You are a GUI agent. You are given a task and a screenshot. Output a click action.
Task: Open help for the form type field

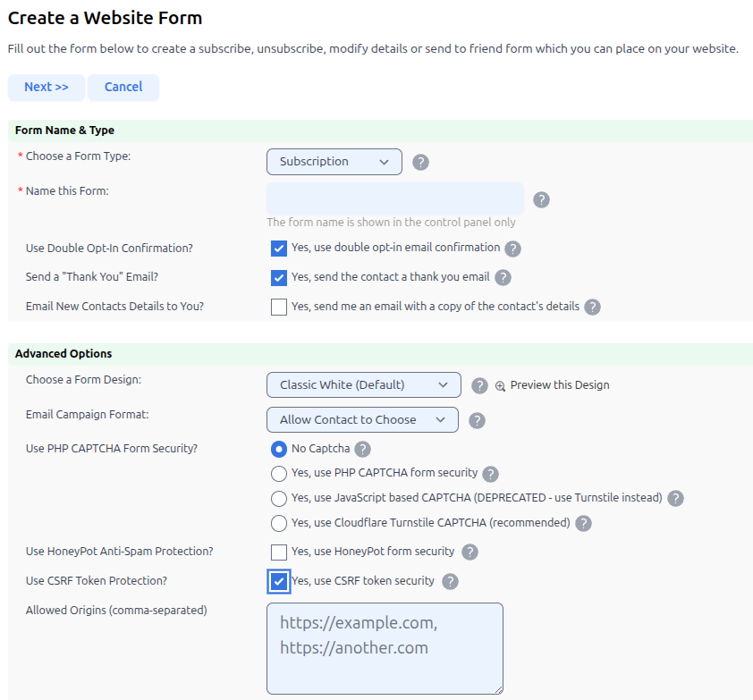[x=420, y=162]
